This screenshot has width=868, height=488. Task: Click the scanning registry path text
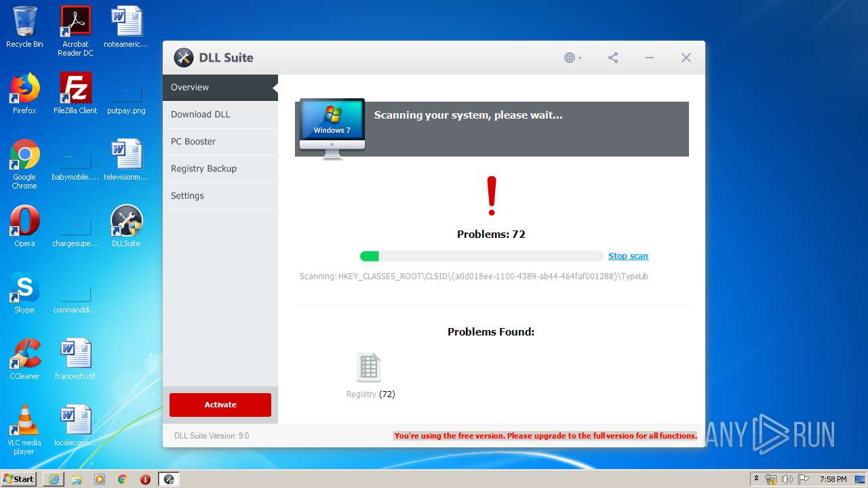[474, 277]
